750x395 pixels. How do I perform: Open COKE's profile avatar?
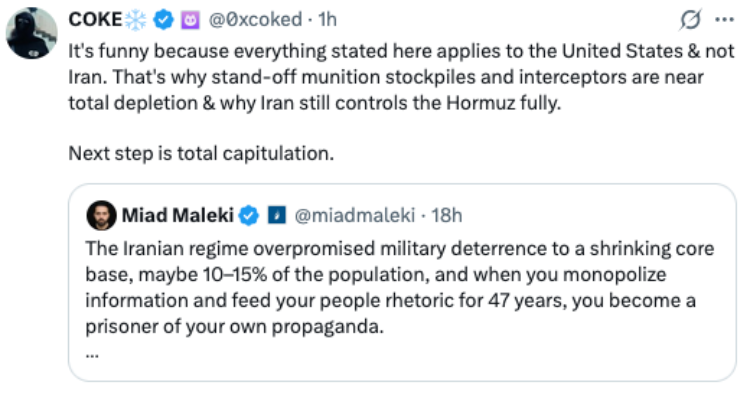[x=32, y=33]
